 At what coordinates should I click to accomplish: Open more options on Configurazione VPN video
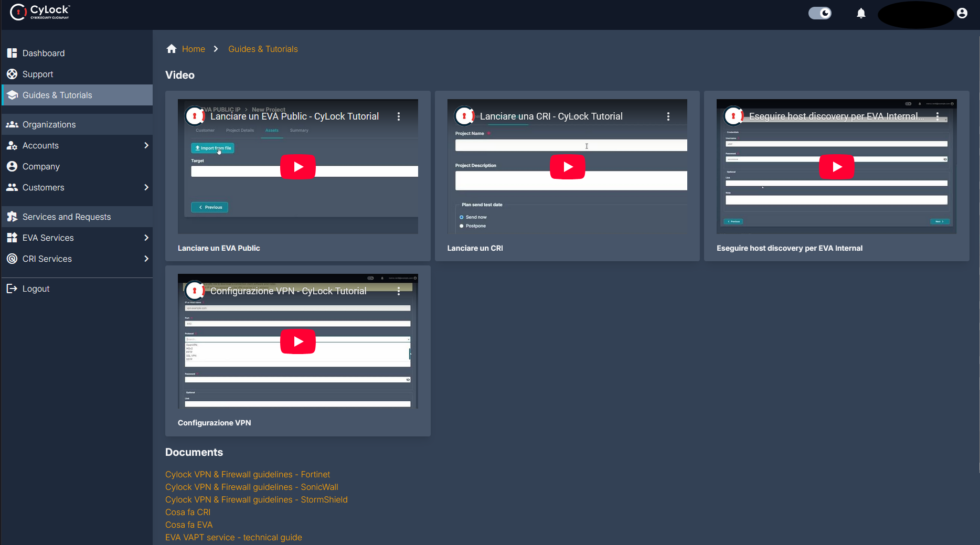(x=399, y=291)
